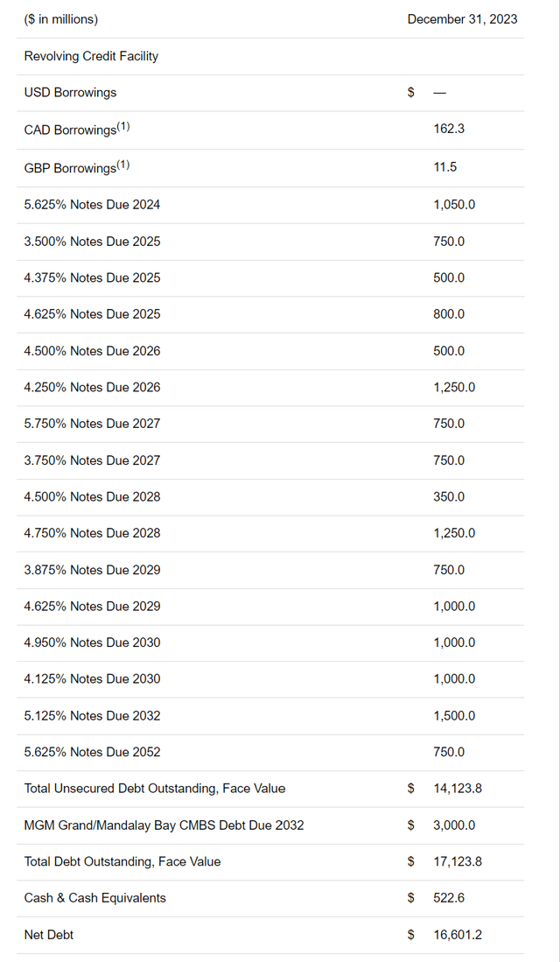Click the GBP Borrowings value 11.5
560x962 pixels.
[445, 167]
